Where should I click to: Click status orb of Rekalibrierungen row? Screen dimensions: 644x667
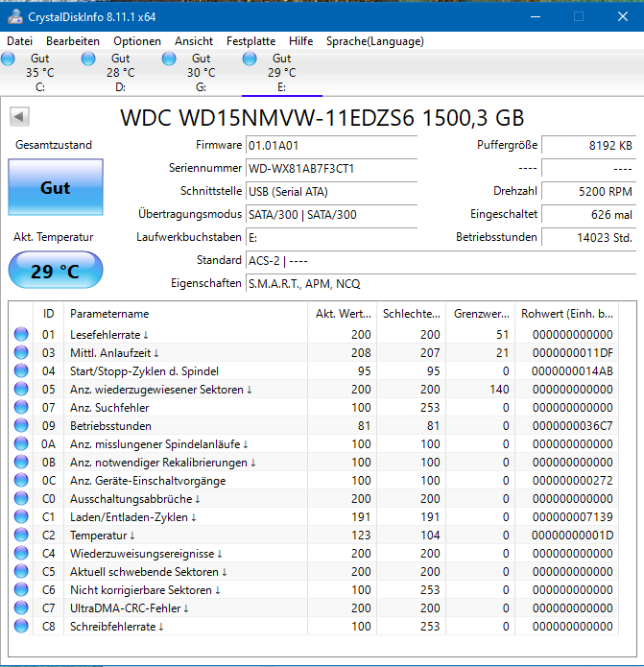tap(21, 462)
